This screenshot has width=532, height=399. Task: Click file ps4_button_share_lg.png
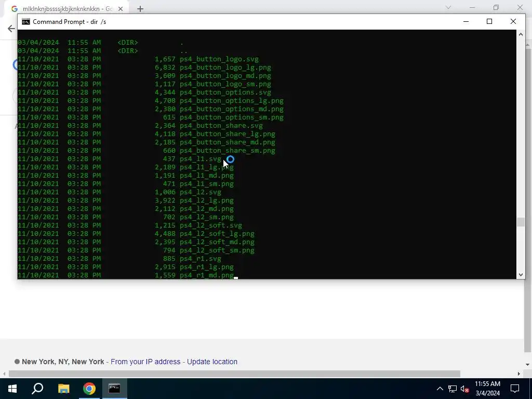[228, 134]
